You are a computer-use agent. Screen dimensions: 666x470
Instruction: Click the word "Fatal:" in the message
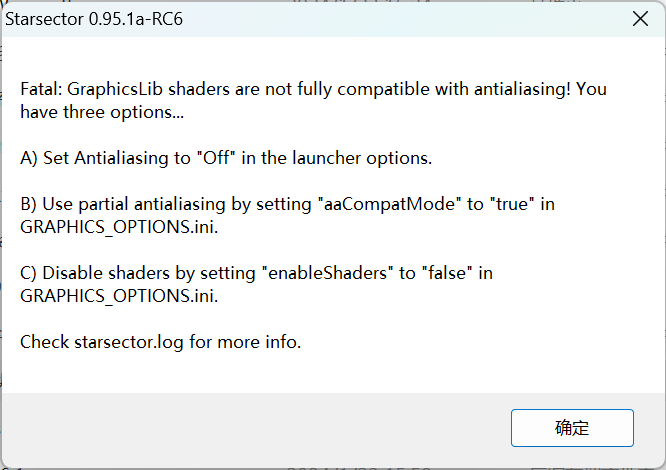(x=43, y=89)
